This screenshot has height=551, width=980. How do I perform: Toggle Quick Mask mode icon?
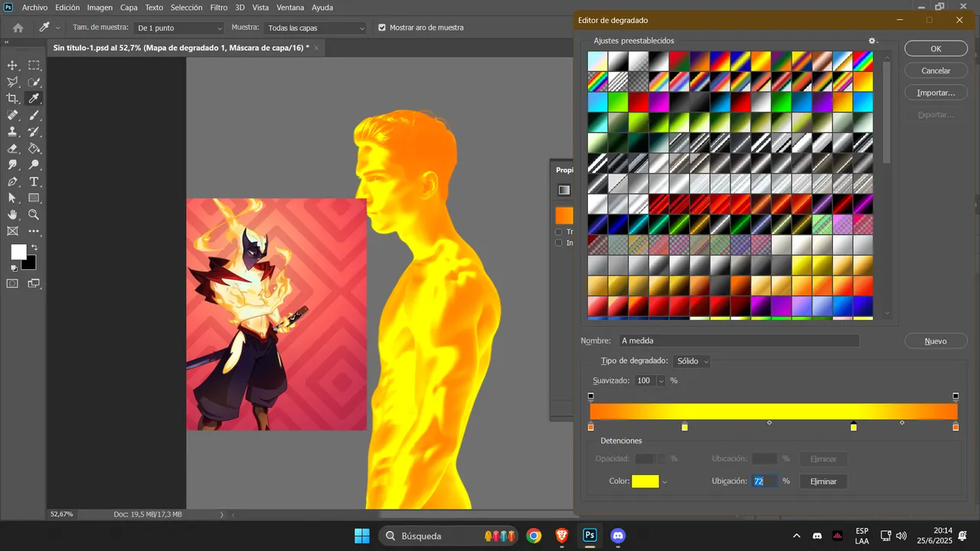(x=12, y=284)
